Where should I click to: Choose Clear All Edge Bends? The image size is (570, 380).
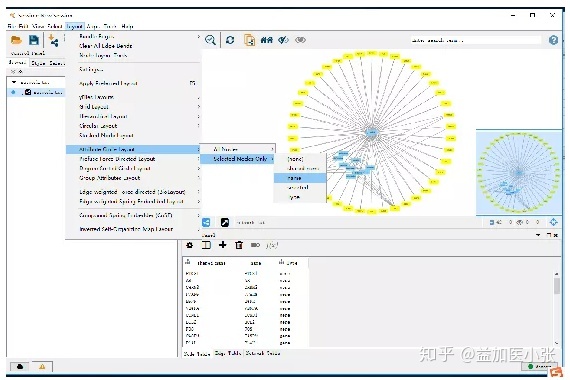[106, 46]
